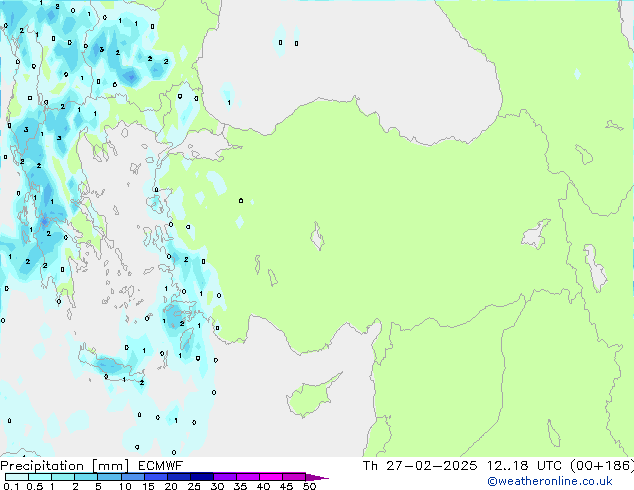Click legend value label '25'
The image size is (634, 490).
pos(194,486)
